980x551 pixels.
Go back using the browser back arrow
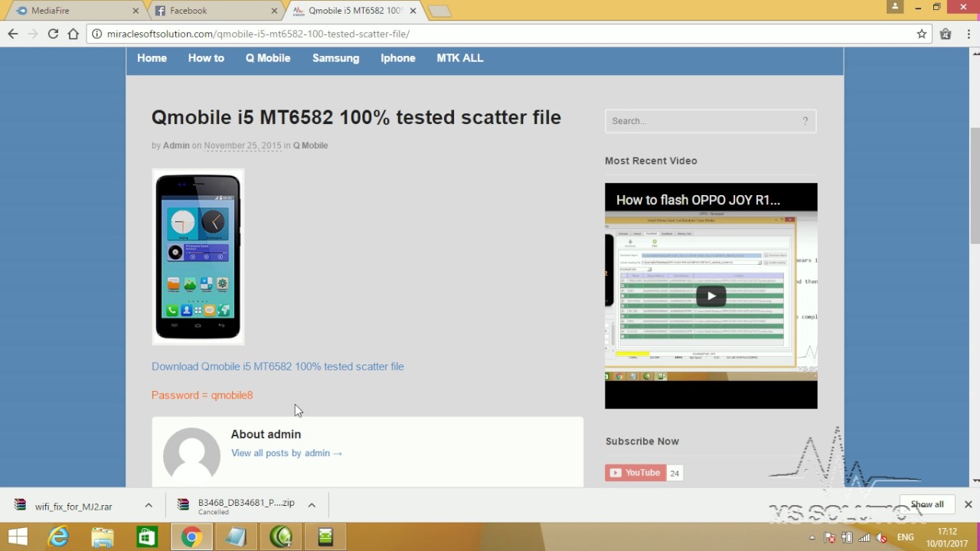point(13,34)
